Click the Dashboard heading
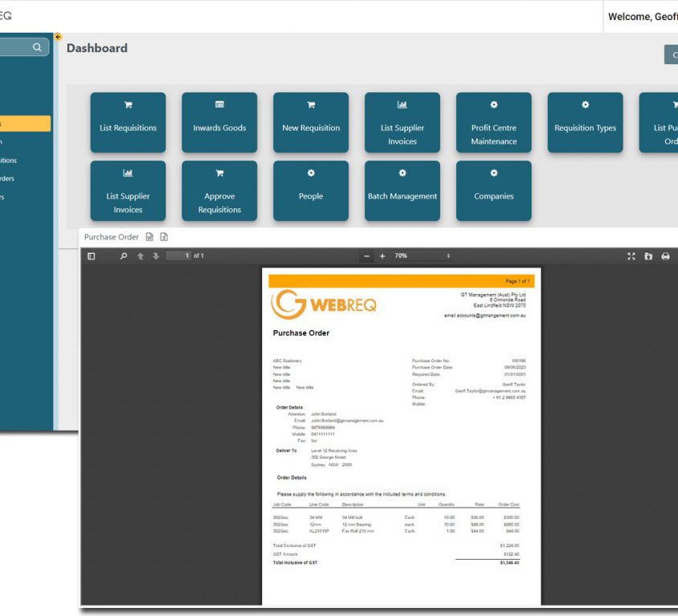Image resolution: width=678 pixels, height=616 pixels. [97, 48]
